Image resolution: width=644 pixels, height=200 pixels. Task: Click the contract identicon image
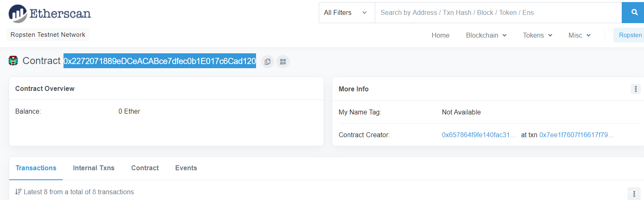(13, 61)
